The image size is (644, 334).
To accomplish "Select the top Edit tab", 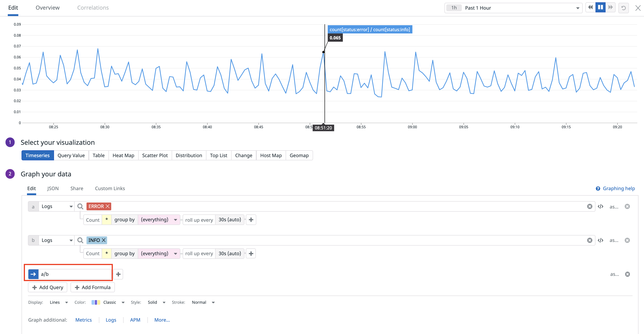I will 13,8.
